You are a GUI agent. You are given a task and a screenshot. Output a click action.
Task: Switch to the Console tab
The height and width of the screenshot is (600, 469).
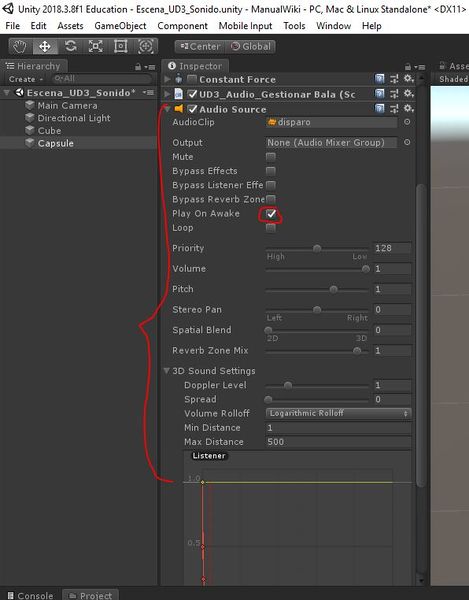pyautogui.click(x=31, y=595)
